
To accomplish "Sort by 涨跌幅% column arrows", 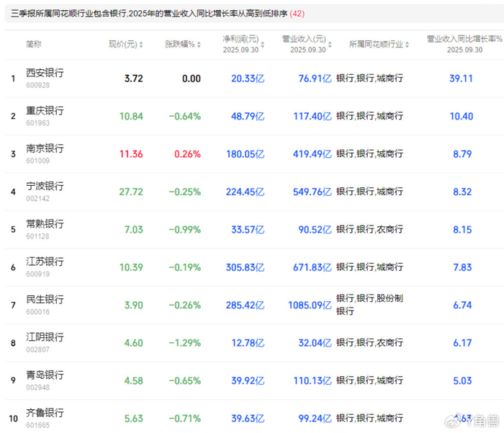I will click(x=199, y=45).
